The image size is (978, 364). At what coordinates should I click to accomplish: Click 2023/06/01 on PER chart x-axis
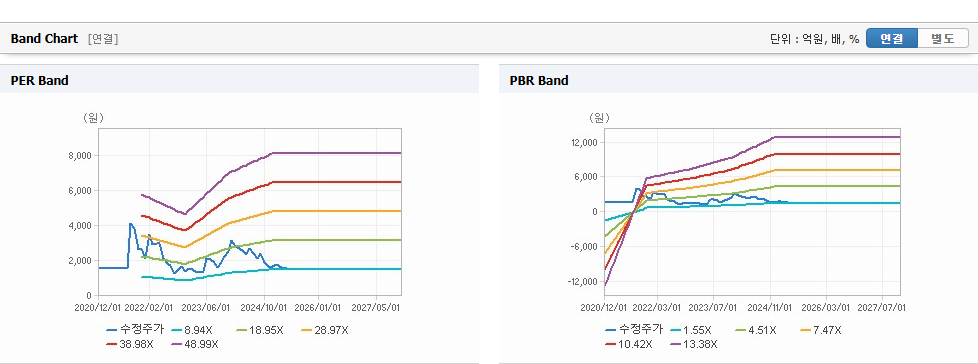(x=205, y=307)
